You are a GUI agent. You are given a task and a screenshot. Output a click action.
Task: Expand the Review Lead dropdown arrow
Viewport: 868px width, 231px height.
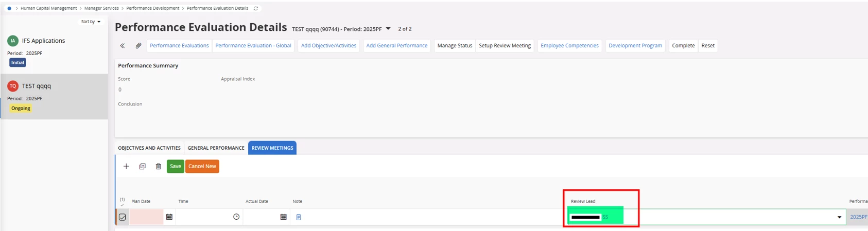(839, 217)
